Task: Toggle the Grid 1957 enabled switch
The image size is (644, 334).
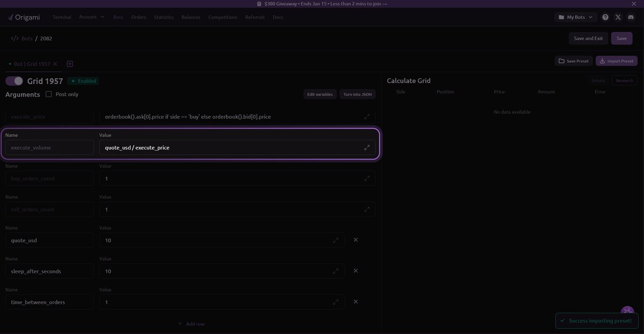Action: tap(14, 81)
